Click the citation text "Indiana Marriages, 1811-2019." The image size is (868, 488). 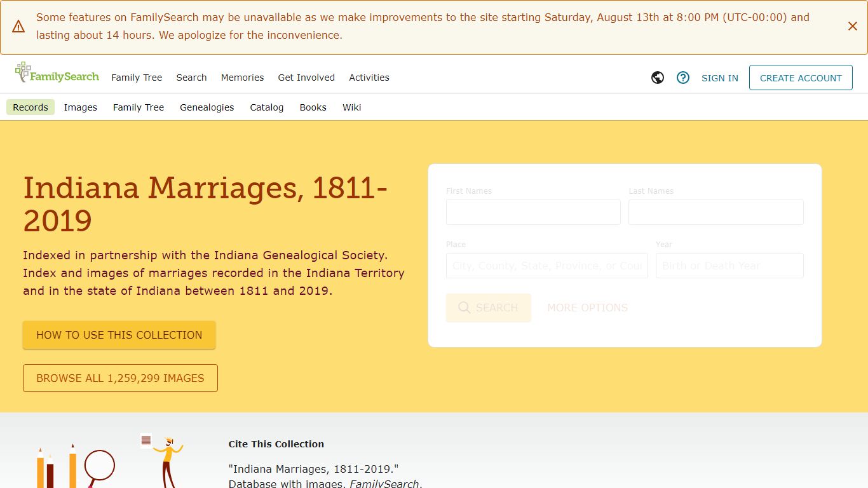[x=313, y=469]
